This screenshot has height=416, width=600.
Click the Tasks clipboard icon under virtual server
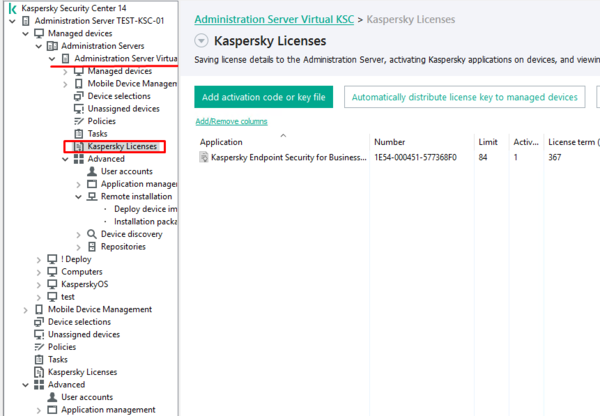pyautogui.click(x=78, y=134)
